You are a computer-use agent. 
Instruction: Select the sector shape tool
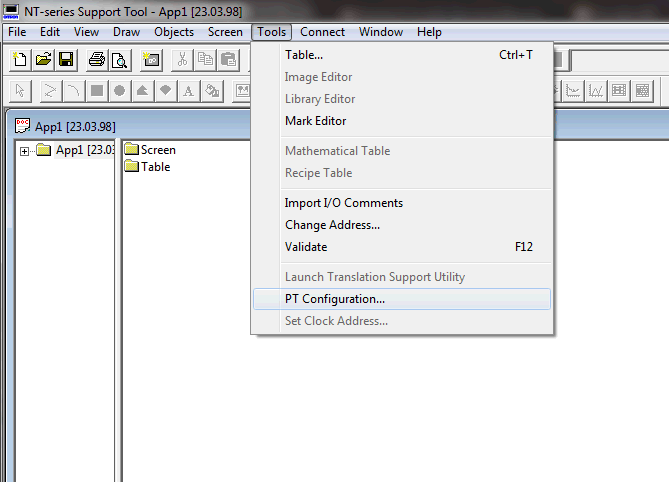tap(166, 91)
